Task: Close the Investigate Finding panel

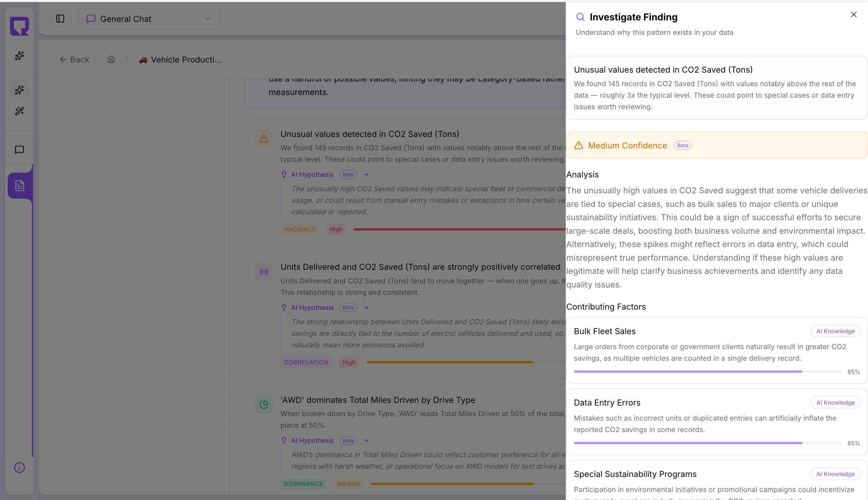Action: (x=854, y=14)
